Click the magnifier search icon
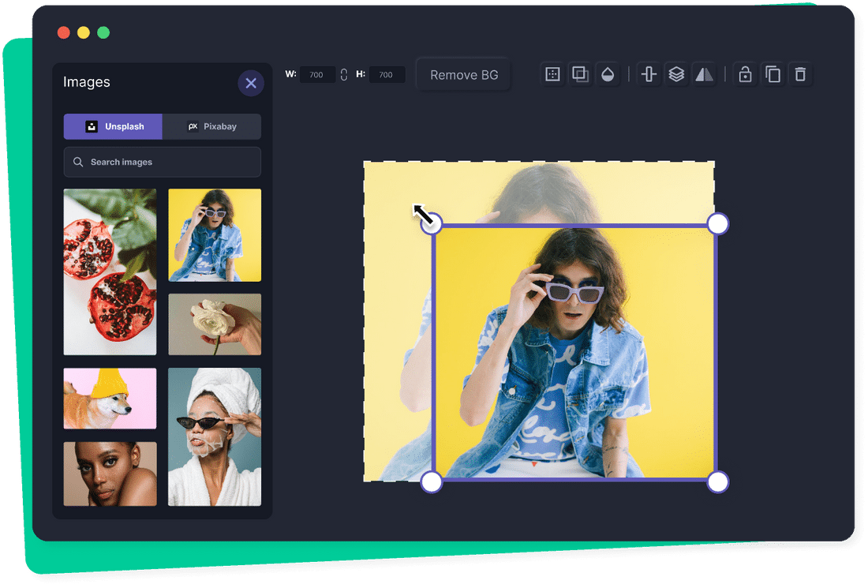 point(78,163)
